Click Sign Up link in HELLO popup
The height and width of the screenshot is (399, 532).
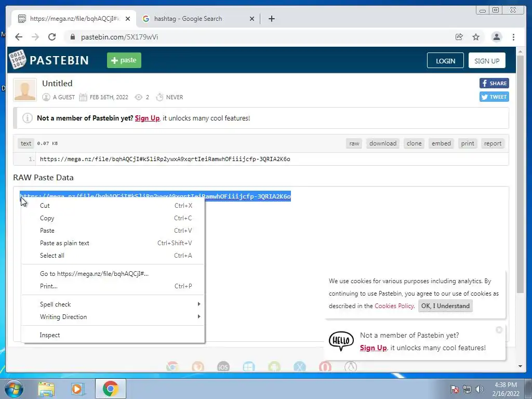pyautogui.click(x=373, y=348)
